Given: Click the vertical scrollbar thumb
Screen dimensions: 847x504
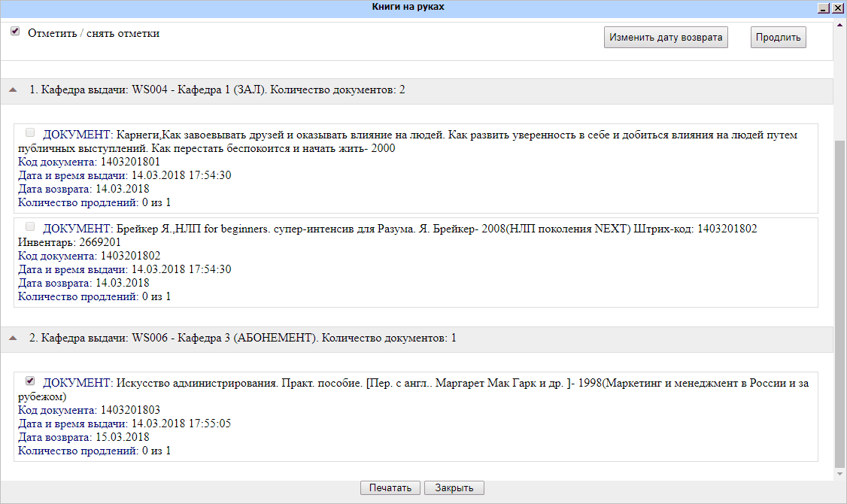Looking at the screenshot, I should (x=839, y=301).
